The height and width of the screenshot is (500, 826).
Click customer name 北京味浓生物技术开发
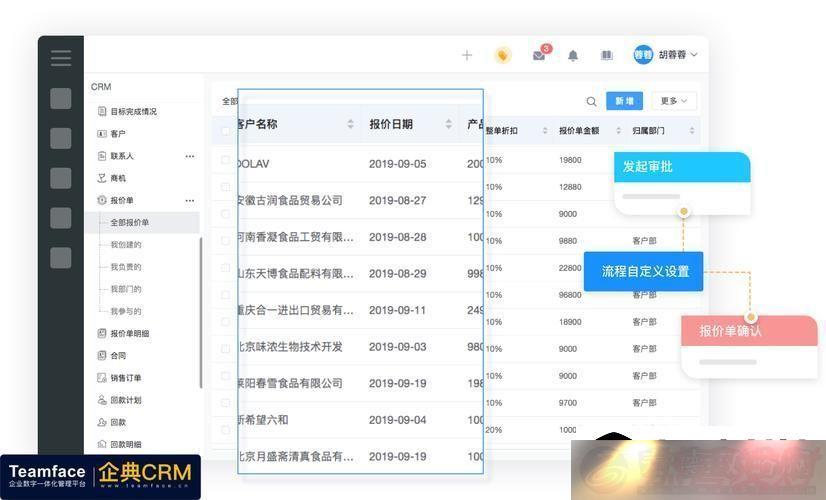(x=290, y=347)
